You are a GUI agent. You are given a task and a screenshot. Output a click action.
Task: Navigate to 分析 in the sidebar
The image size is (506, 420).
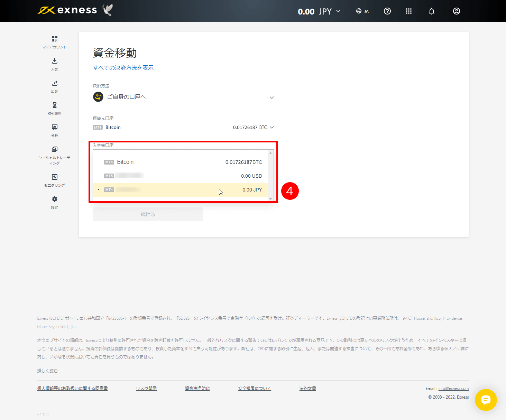pyautogui.click(x=54, y=130)
